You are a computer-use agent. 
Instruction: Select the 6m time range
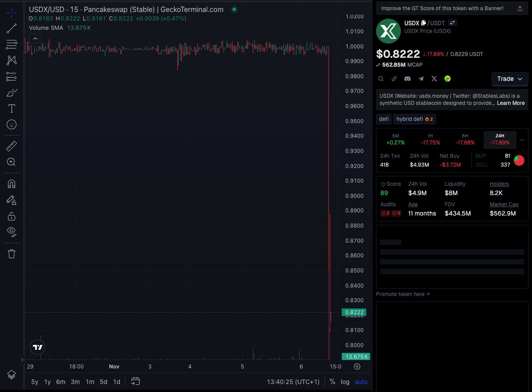coord(61,382)
